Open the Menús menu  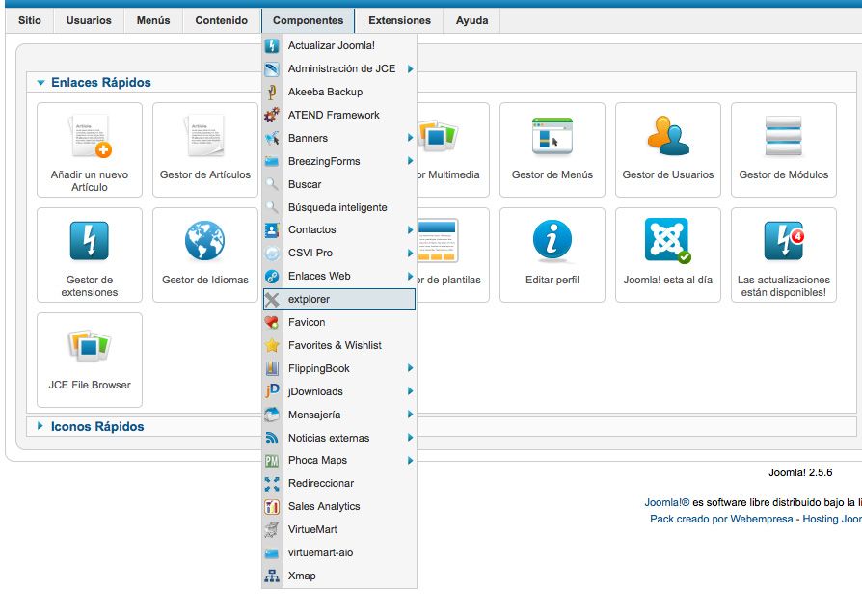[x=153, y=21]
